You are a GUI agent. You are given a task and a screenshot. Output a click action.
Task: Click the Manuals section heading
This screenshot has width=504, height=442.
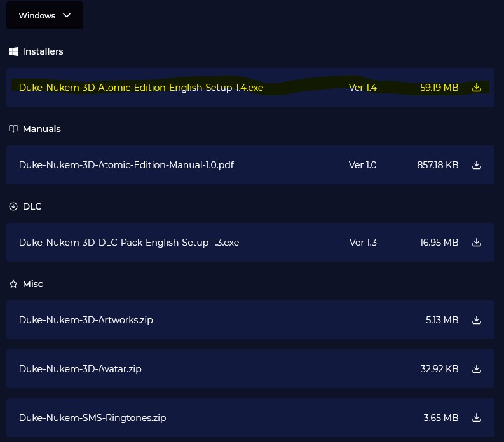point(42,129)
